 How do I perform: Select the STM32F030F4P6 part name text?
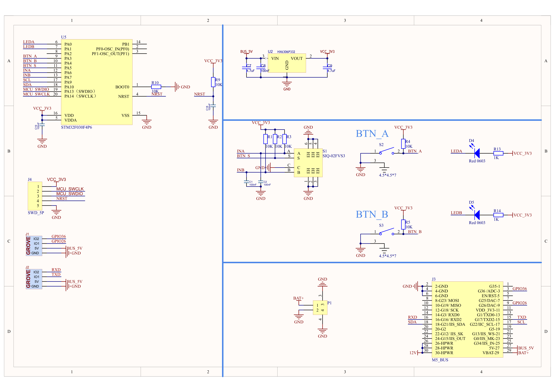click(76, 127)
